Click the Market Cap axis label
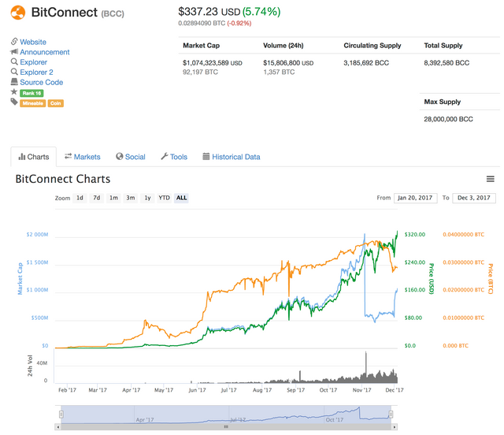Viewport: 504px width, 435px height. [x=20, y=279]
